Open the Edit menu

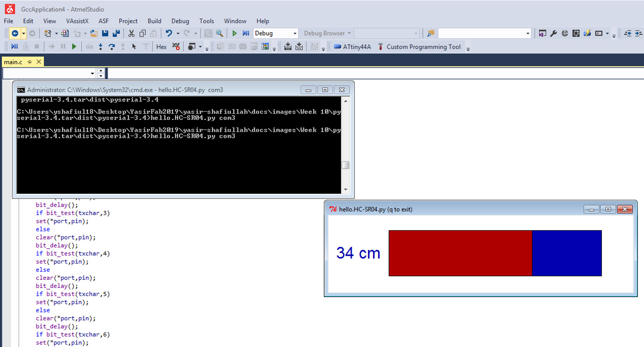[x=28, y=21]
